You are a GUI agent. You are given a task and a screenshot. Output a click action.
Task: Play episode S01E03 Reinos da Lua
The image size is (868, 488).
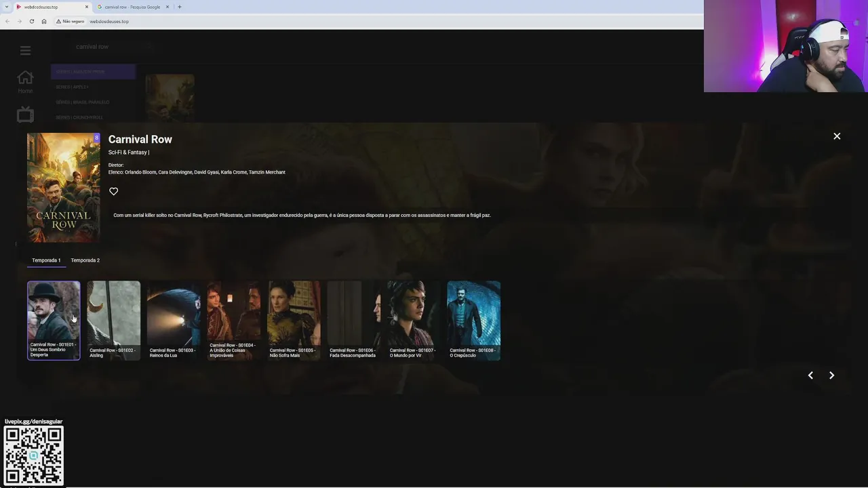click(174, 321)
